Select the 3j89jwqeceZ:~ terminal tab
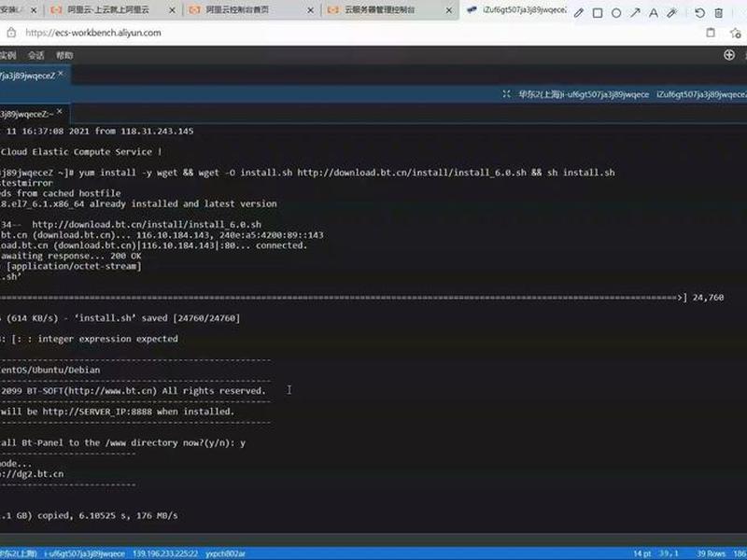This screenshot has width=747, height=560. tap(34, 114)
